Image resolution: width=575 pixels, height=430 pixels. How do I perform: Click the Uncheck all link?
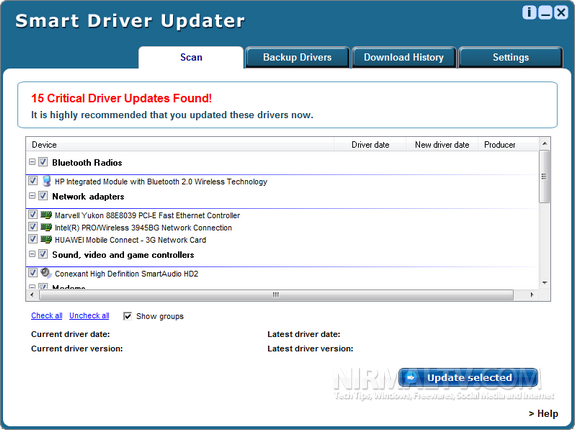(x=89, y=316)
